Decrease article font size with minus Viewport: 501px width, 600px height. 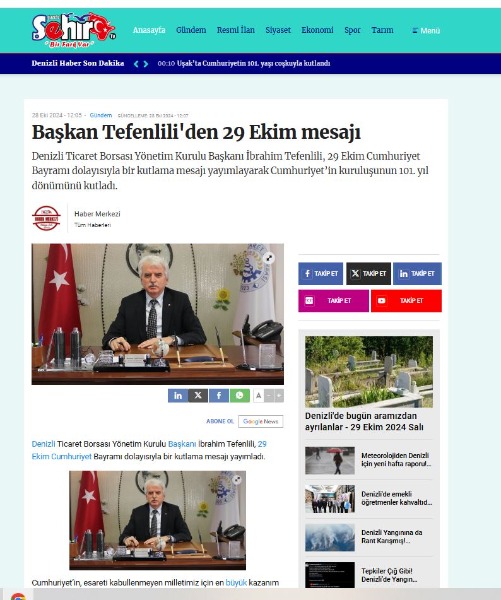269,396
